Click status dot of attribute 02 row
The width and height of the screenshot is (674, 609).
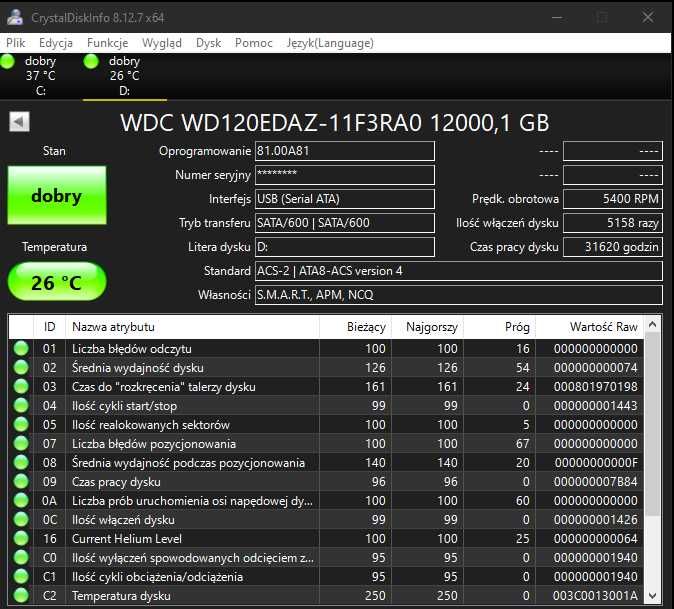21,367
